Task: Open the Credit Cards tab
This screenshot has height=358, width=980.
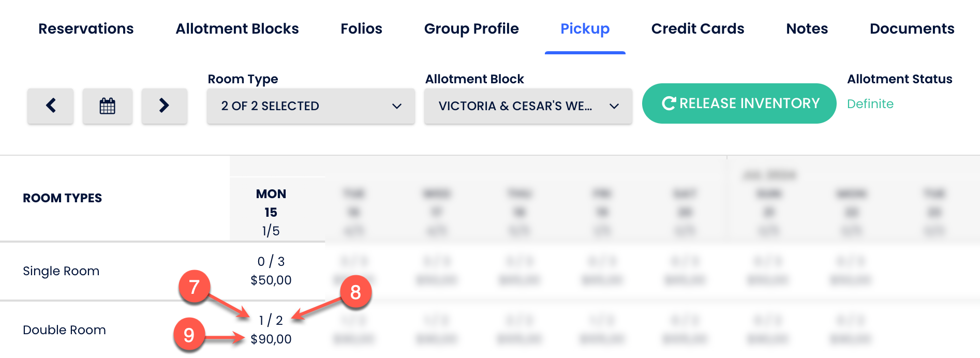Action: point(697,29)
